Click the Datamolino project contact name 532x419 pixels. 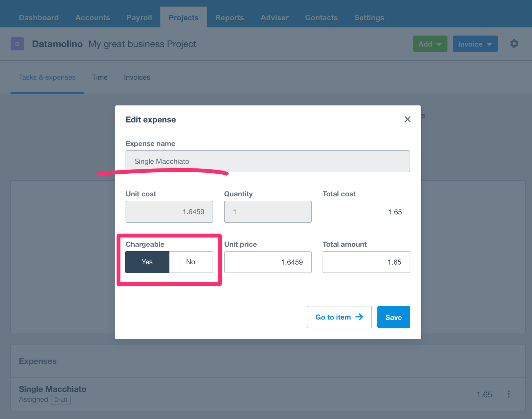tap(57, 44)
